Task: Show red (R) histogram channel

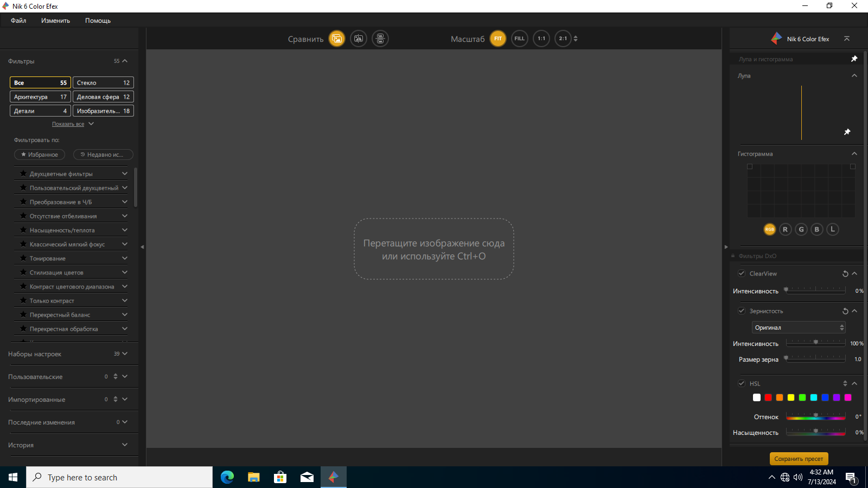Action: tap(785, 229)
